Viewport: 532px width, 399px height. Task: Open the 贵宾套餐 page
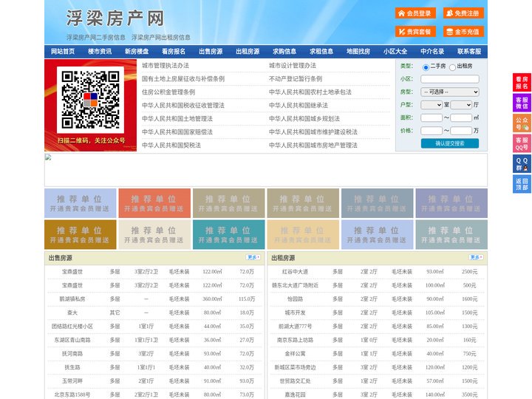[415, 32]
